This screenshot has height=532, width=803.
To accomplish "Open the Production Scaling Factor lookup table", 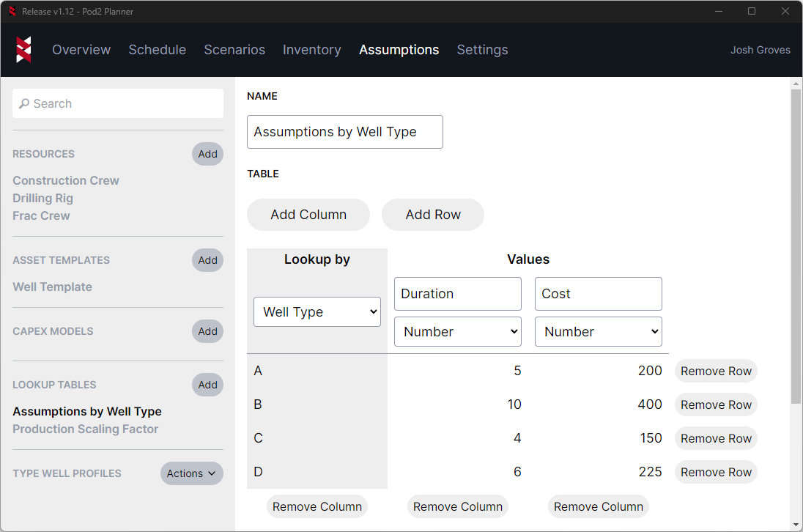I will click(86, 429).
